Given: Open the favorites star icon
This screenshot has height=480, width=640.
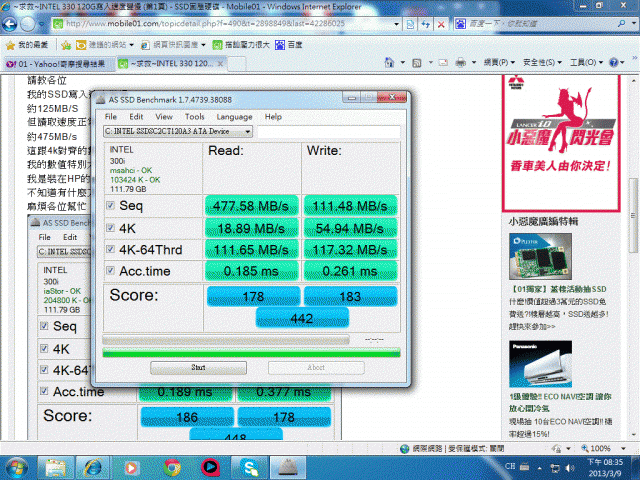Looking at the screenshot, I should click(11, 45).
